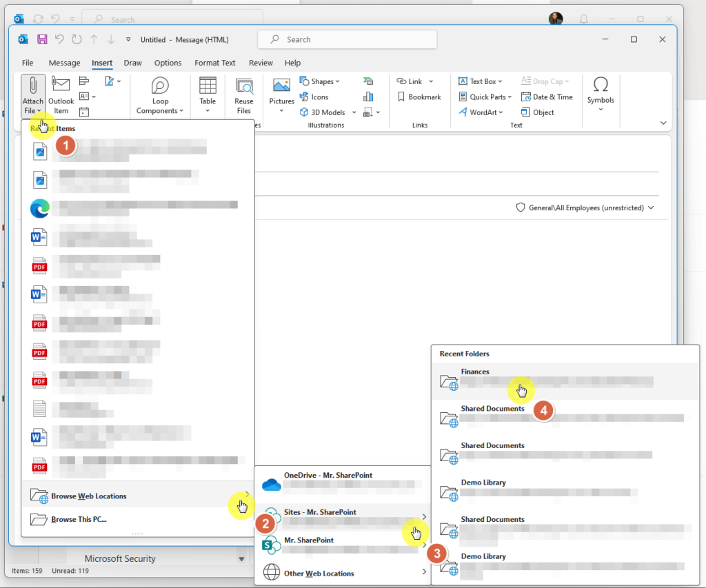Insert an Outlook Item
The width and height of the screenshot is (706, 588).
coord(61,96)
